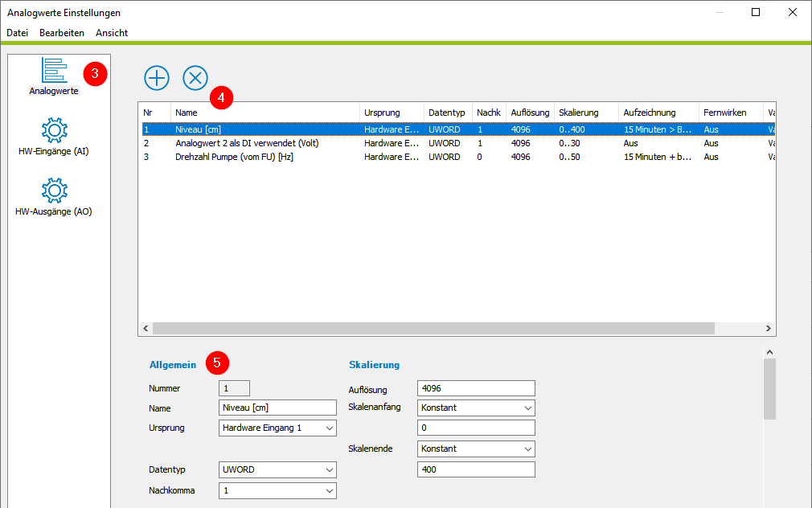Click the horizontal scrollbar left arrow
Screen dimensions: 812x508
[146, 328]
